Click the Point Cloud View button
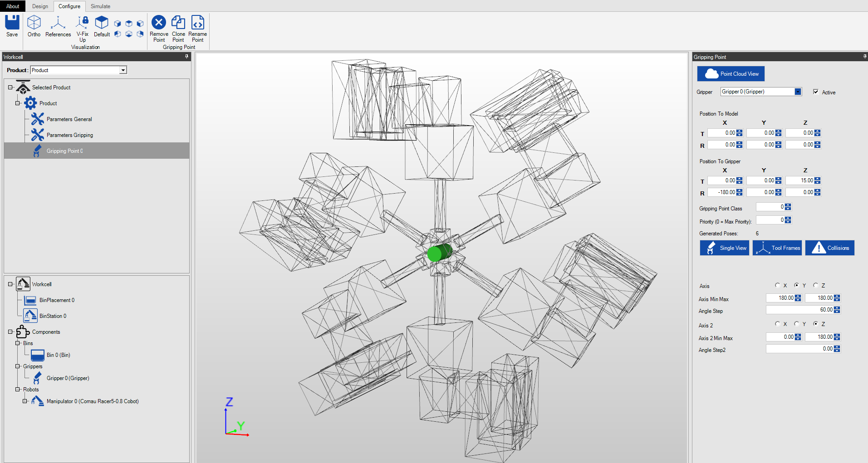 [x=731, y=74]
